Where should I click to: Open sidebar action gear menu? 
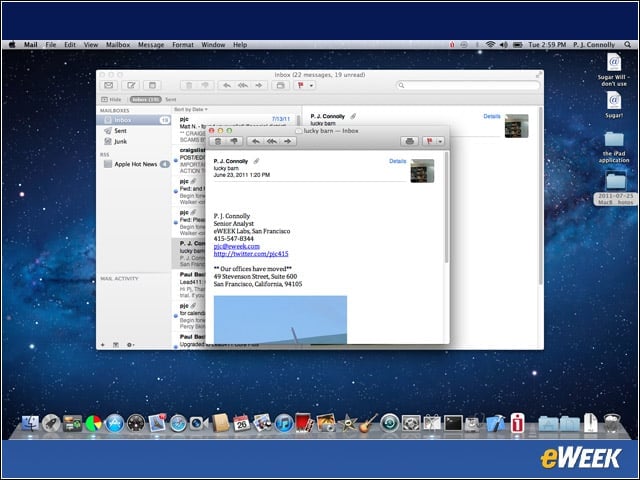point(130,345)
